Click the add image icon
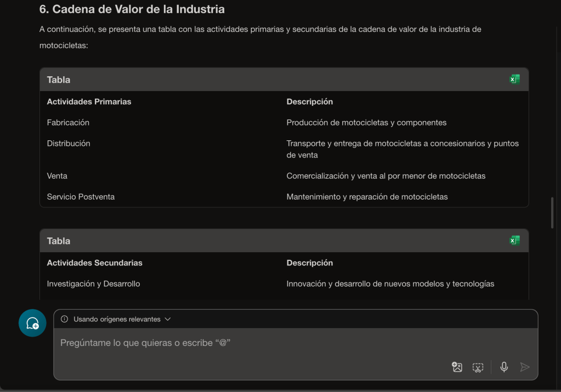Screen dimensions: 561x392 pos(457,367)
